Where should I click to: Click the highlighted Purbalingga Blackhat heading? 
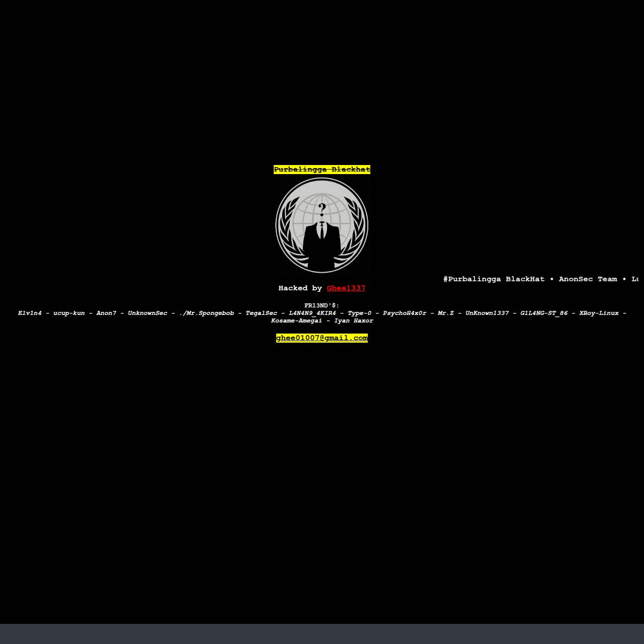[322, 170]
